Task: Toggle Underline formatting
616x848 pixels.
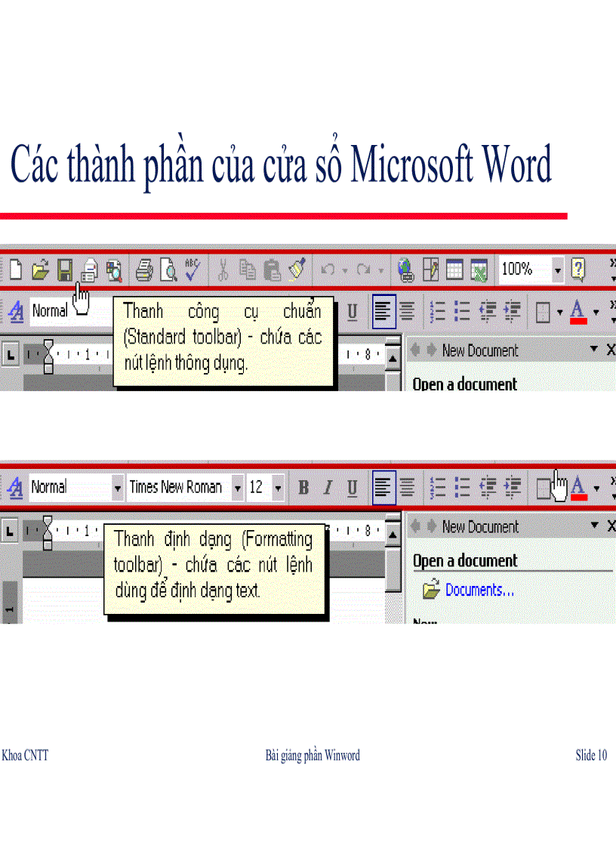Action: point(351,488)
